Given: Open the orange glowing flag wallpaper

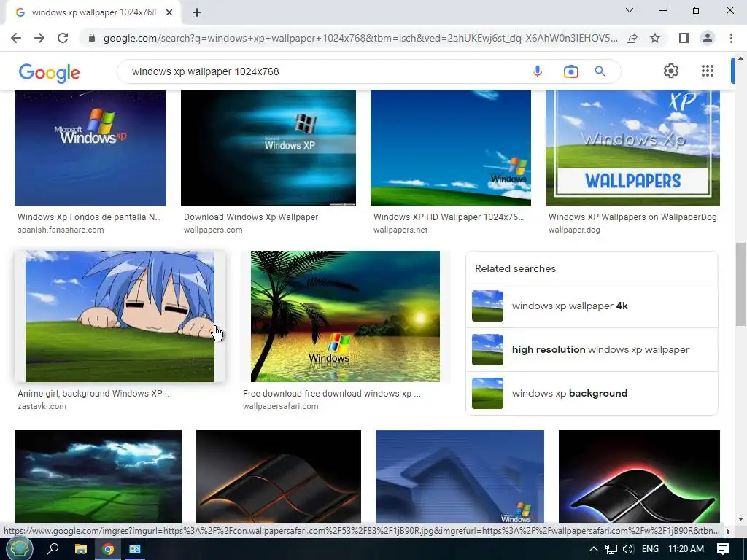Looking at the screenshot, I should point(279,476).
